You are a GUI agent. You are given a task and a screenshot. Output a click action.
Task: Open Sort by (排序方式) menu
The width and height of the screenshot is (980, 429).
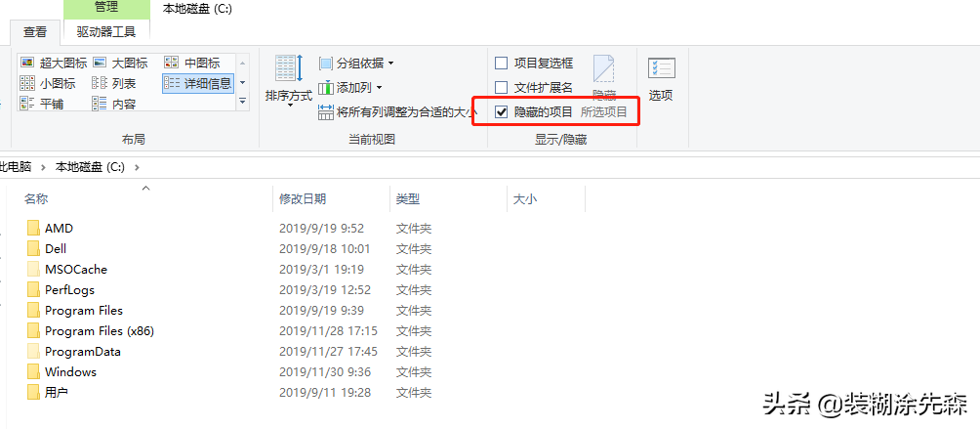click(x=289, y=81)
